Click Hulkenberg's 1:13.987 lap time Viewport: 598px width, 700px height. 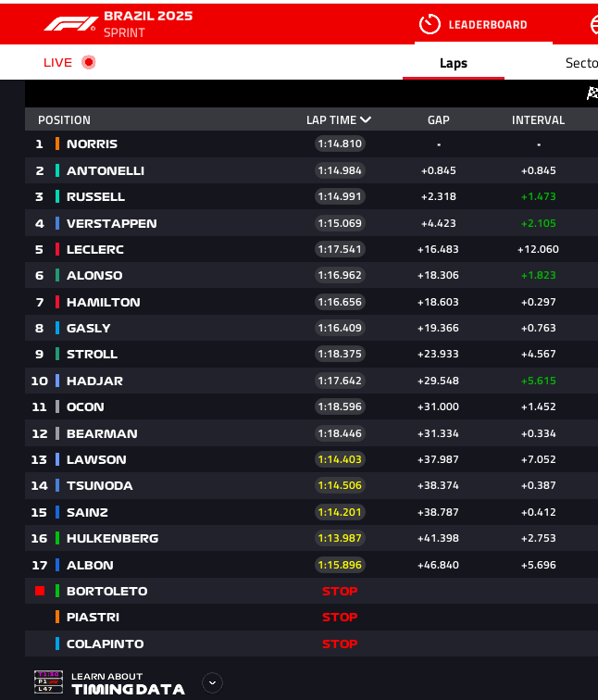[x=340, y=538]
